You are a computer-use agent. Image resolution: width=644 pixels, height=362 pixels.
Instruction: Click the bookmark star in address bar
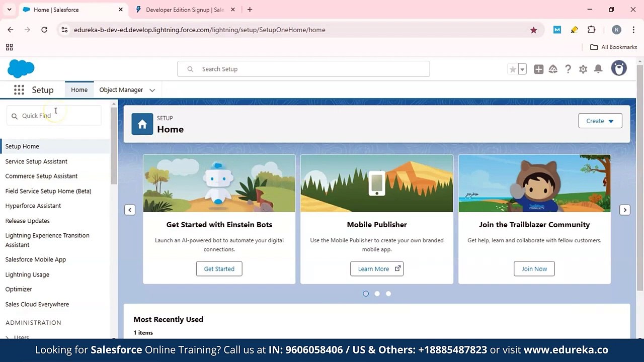[533, 30]
